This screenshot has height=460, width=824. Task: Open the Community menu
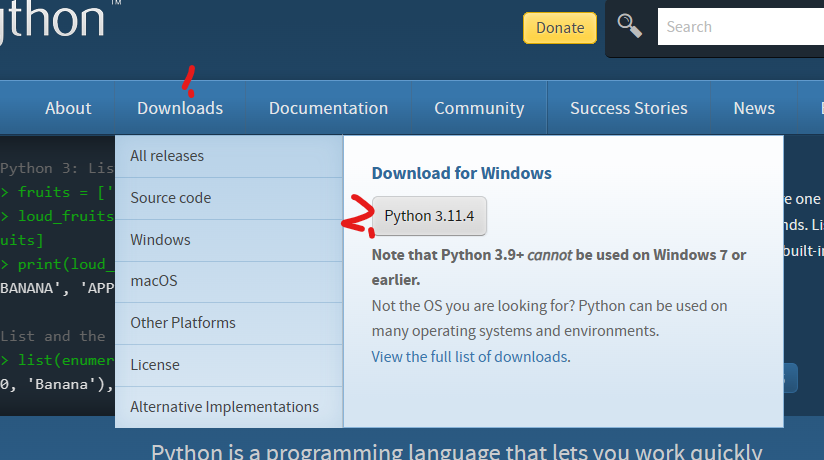click(x=479, y=108)
